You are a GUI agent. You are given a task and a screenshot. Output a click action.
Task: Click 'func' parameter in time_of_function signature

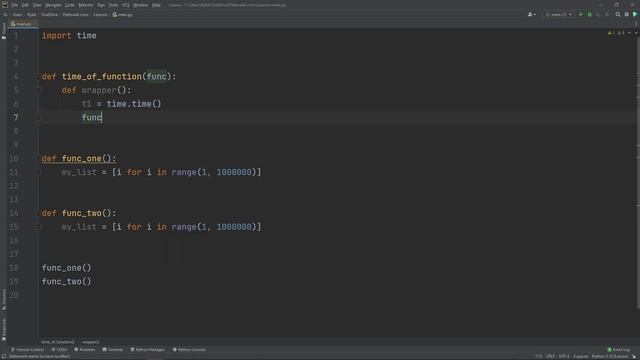(156, 76)
